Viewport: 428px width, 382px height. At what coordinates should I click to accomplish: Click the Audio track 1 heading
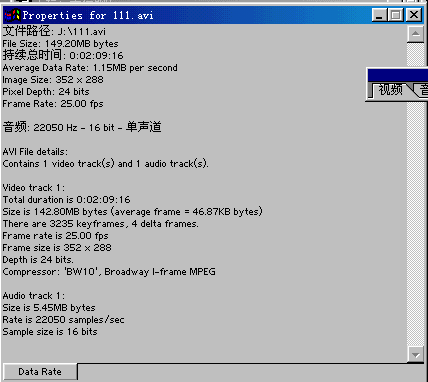[x=34, y=296]
